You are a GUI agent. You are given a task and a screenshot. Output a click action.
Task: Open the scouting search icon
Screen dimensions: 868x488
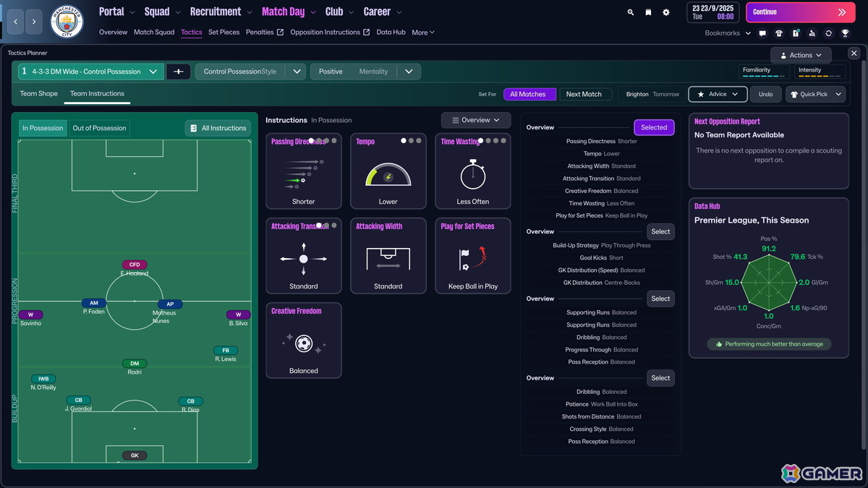coord(812,33)
